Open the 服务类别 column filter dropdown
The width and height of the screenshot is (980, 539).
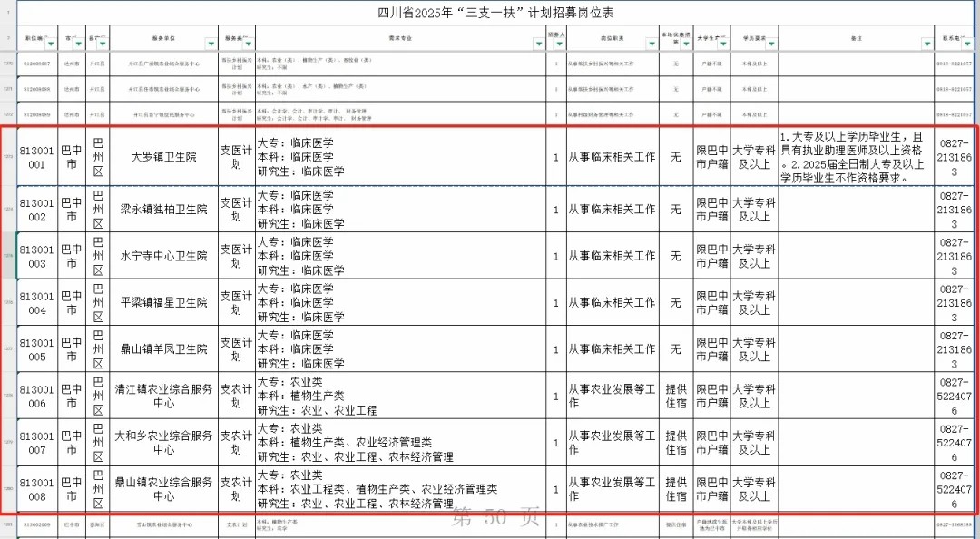248,44
